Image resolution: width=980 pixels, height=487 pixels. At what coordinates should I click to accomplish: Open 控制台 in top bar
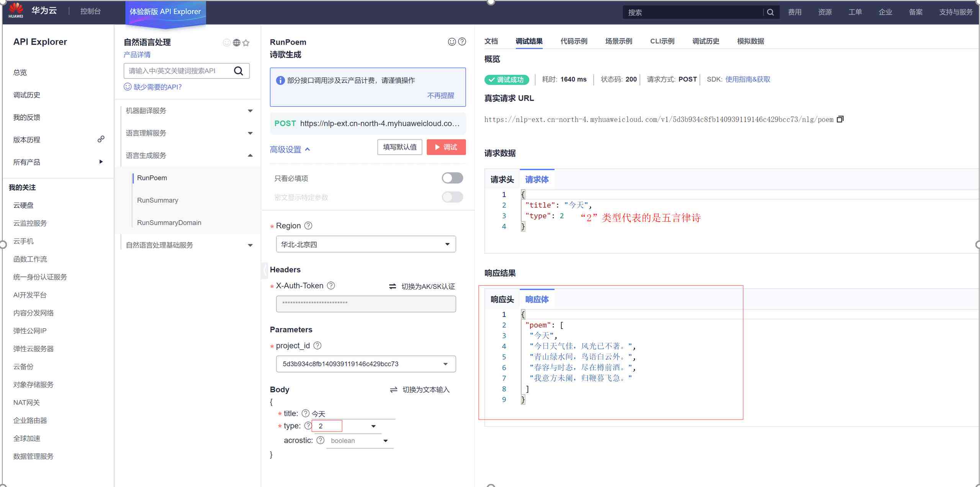point(90,11)
